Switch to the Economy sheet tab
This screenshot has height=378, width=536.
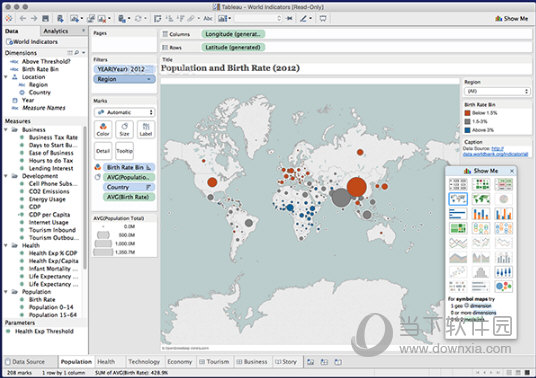point(179,362)
